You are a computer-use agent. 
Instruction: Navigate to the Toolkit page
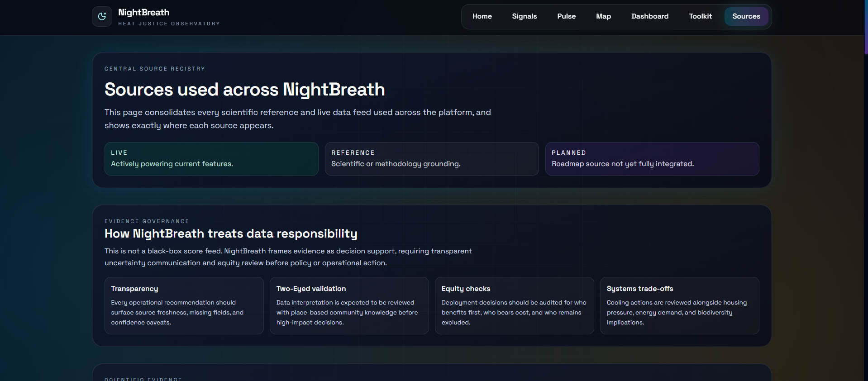(x=701, y=16)
